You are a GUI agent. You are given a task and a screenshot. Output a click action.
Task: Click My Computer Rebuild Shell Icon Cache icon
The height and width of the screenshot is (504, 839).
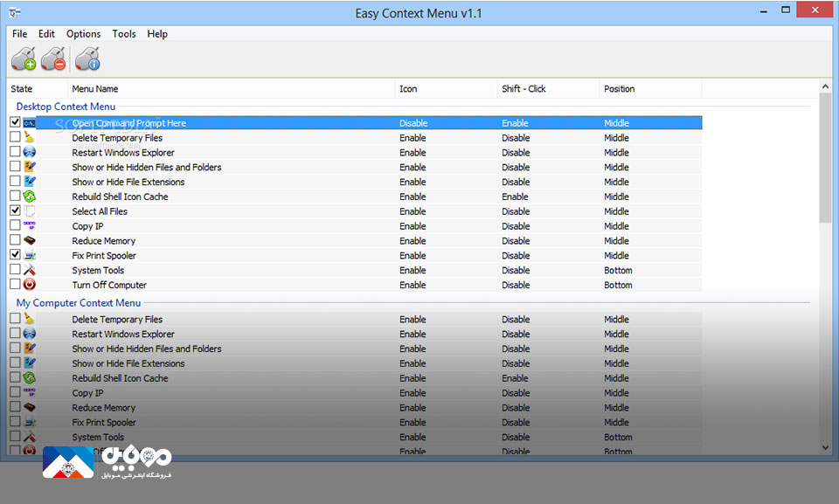30,377
